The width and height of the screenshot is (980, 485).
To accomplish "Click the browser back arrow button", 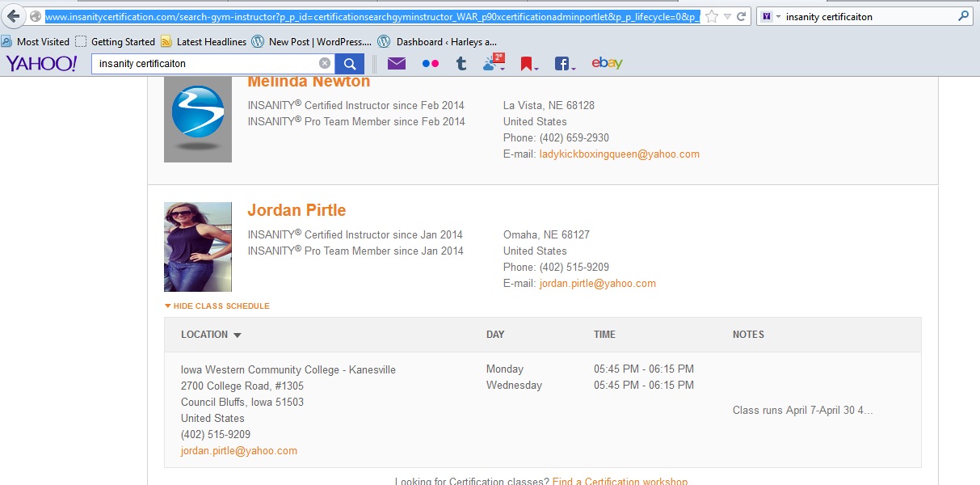I will click(x=13, y=16).
